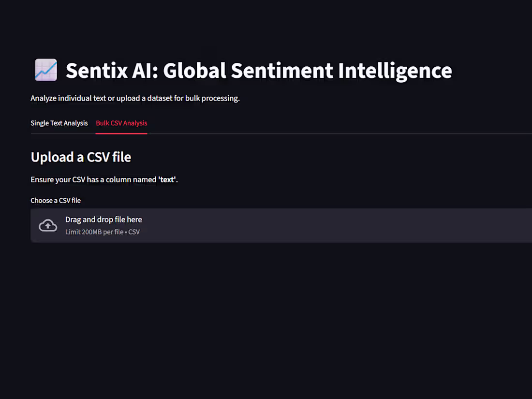Switch to the Single Text Analysis tab
The width and height of the screenshot is (532, 399).
[x=59, y=123]
